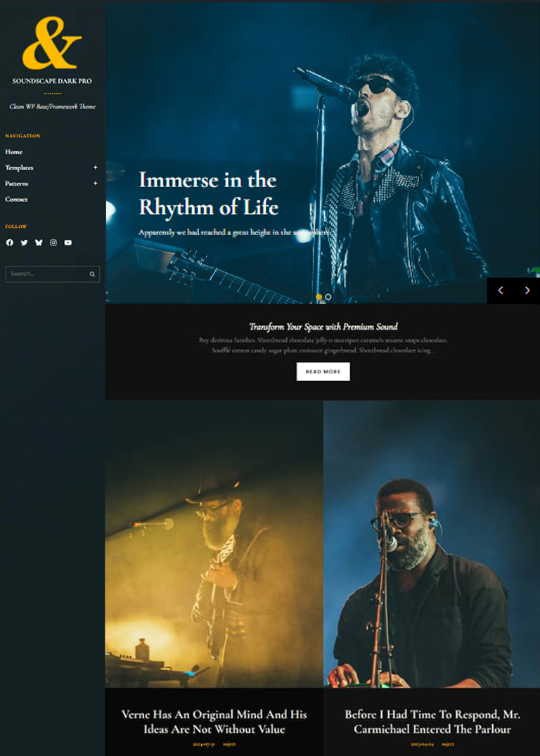Open the Contact menu item
The width and height of the screenshot is (540, 756).
[x=16, y=200]
